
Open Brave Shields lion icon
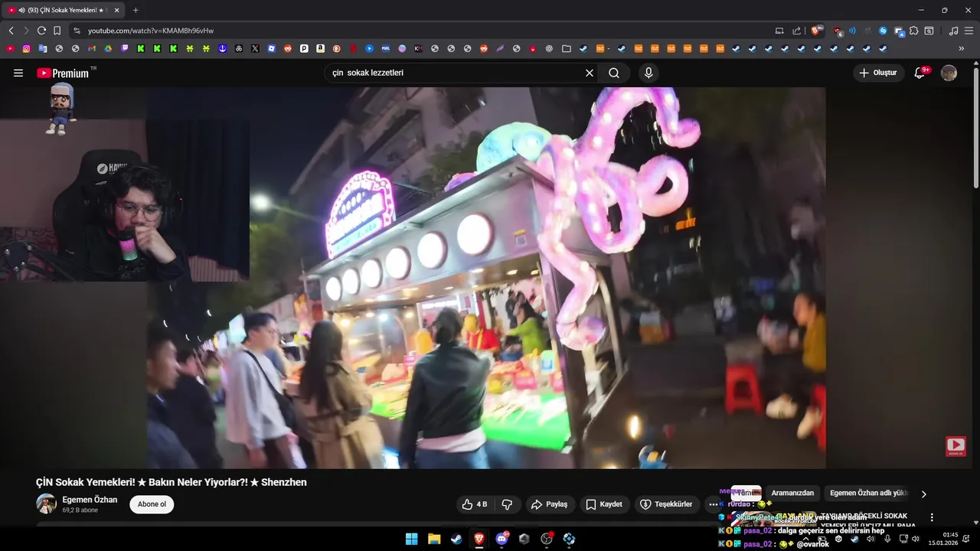point(816,31)
